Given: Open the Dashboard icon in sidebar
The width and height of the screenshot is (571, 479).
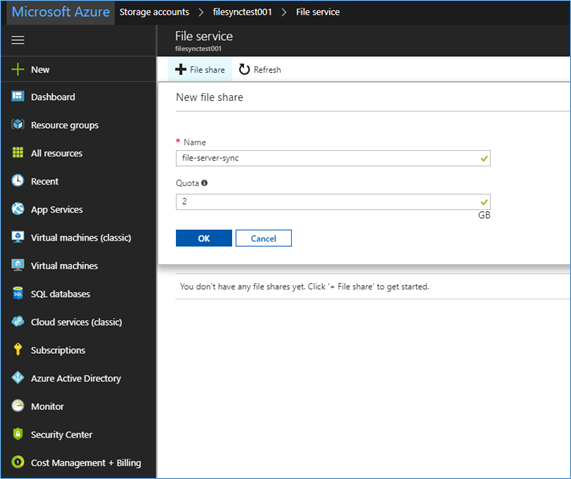Looking at the screenshot, I should click(x=17, y=96).
